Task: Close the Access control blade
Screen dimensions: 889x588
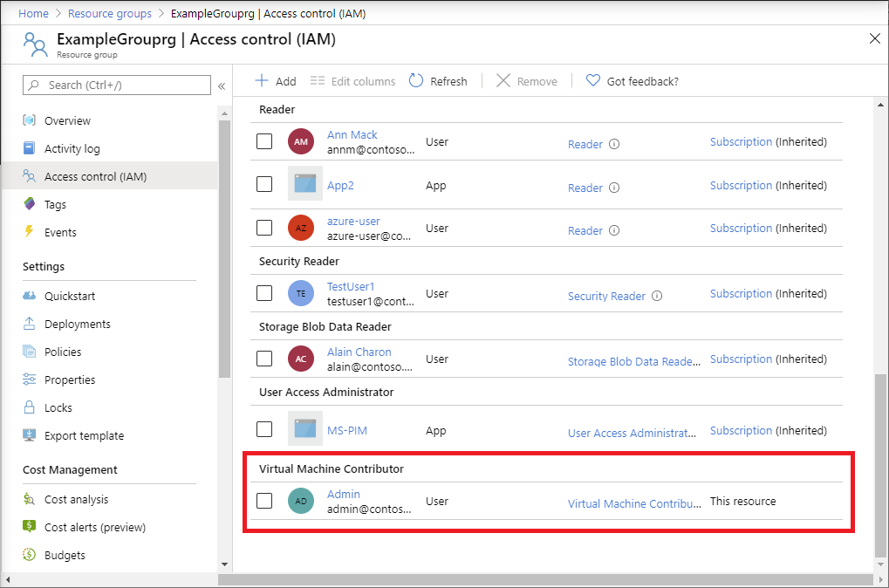Action: (x=875, y=38)
